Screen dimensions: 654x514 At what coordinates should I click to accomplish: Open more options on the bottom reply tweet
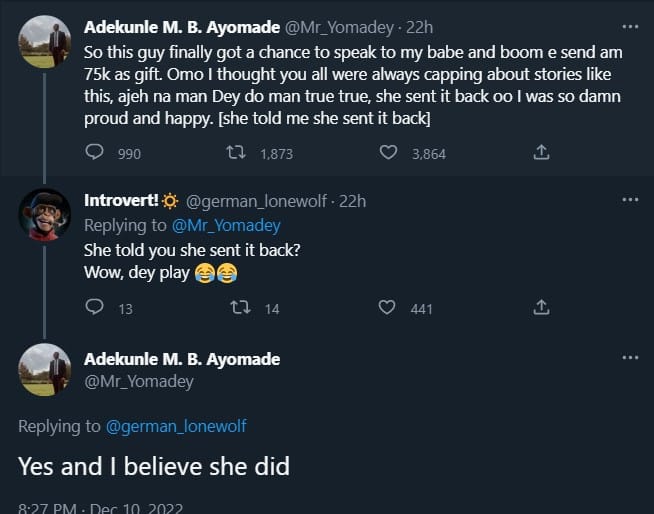(629, 358)
